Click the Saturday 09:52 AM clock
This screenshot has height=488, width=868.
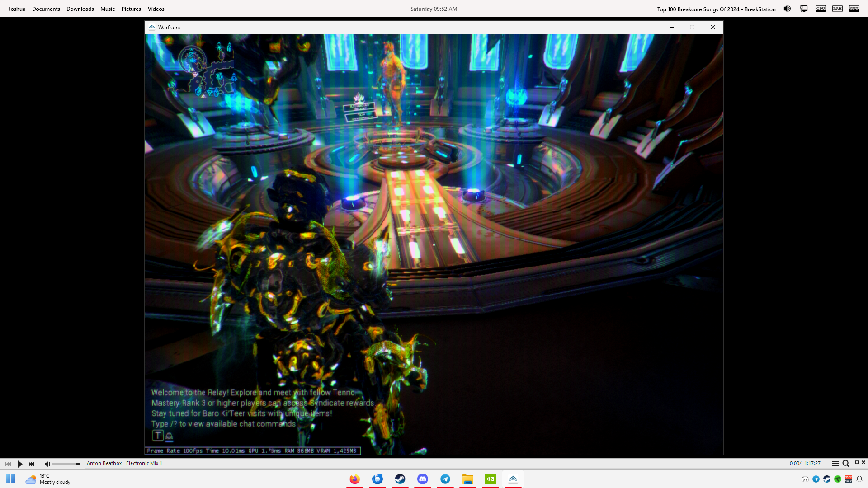tap(434, 9)
